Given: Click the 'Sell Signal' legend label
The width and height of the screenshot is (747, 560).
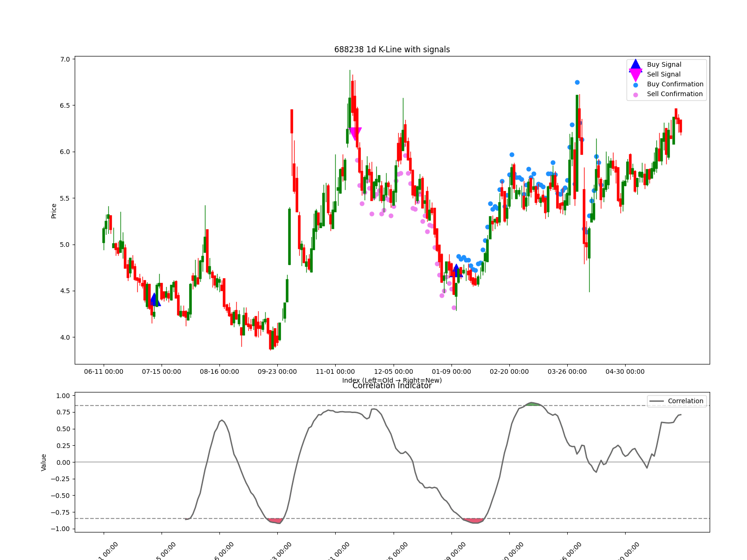Looking at the screenshot, I should click(x=663, y=75).
